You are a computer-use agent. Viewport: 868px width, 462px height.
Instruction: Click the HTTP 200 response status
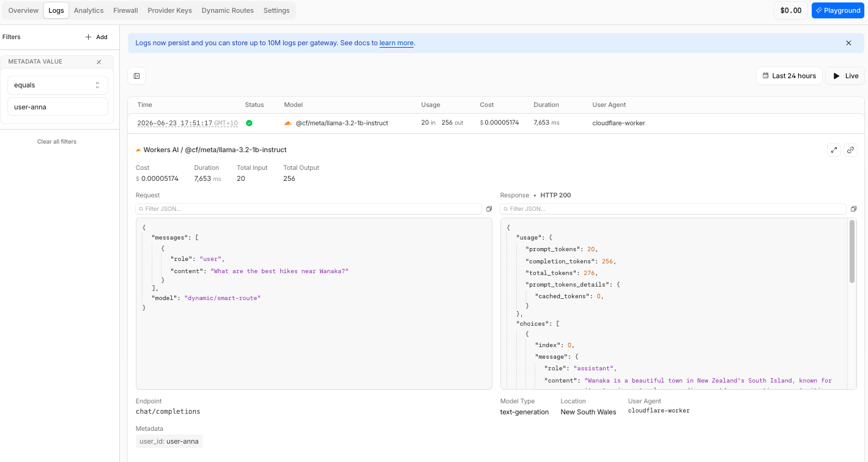(555, 196)
